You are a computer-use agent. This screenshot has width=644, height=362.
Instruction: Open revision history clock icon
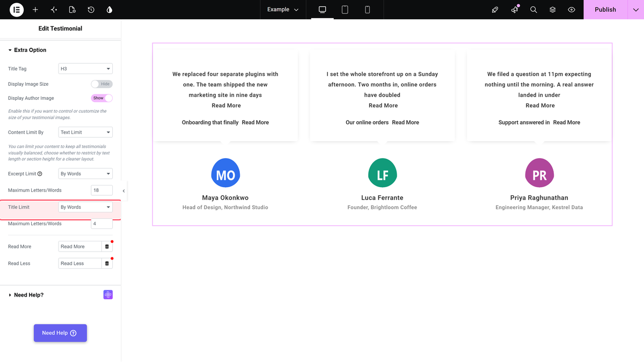click(91, 10)
